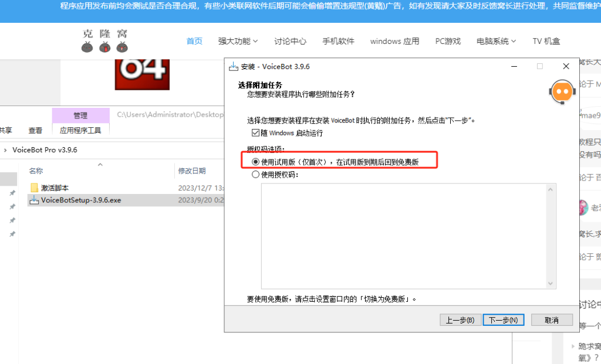Screen dimensions: 601x364
Task: Expand the 电脑系统 dropdown
Action: point(496,41)
